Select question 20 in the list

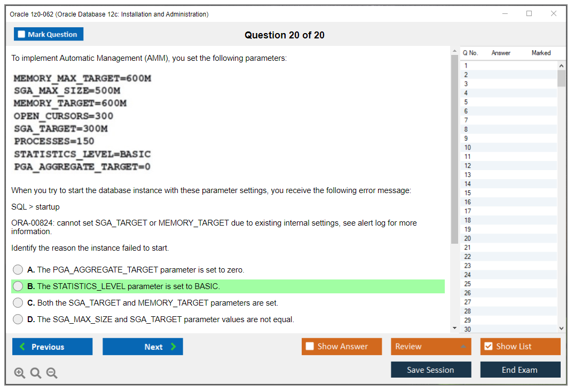pos(468,238)
